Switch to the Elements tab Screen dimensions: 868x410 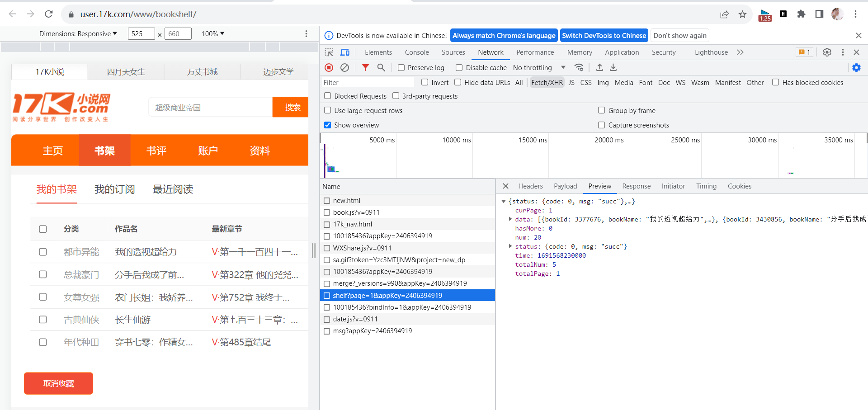pos(378,52)
